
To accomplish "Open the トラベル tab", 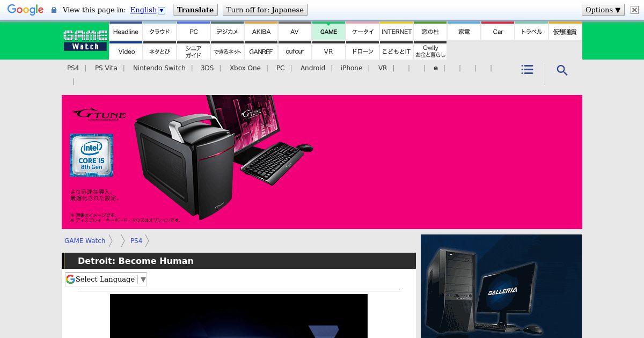I will point(532,32).
